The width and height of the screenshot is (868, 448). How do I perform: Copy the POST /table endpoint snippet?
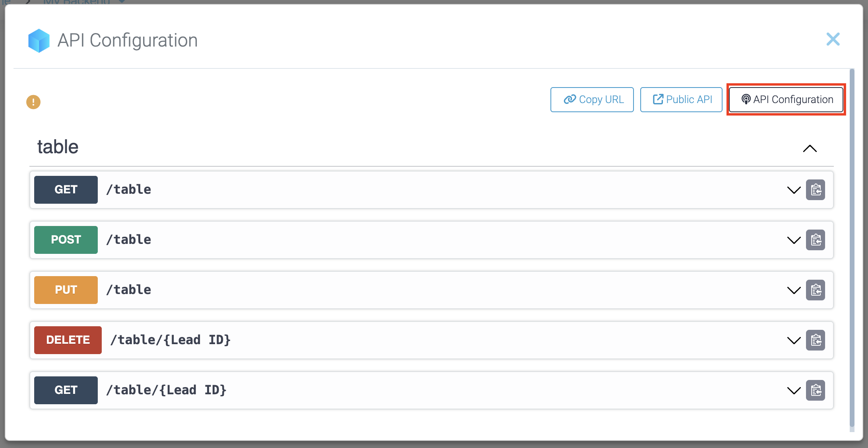pos(816,240)
